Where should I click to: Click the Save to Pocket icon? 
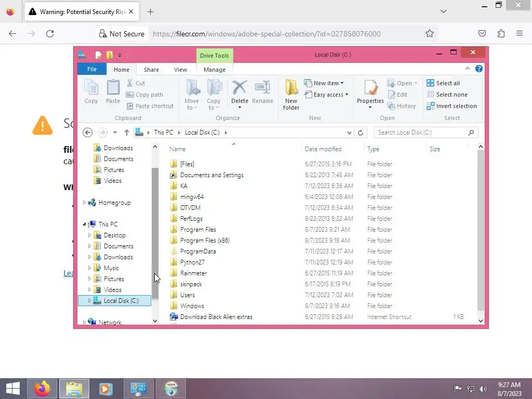pos(482,33)
